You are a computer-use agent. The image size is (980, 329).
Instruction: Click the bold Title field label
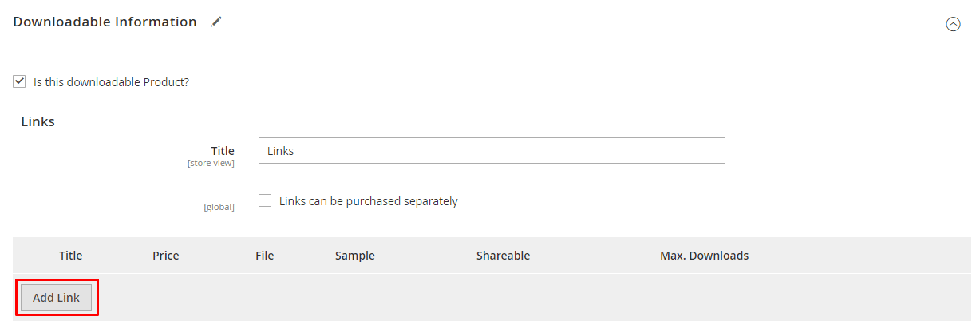click(223, 150)
